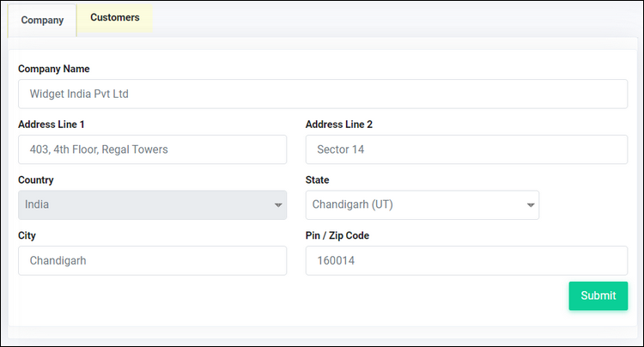Click the City field containing Chandigarh
The width and height of the screenshot is (644, 347).
pyautogui.click(x=152, y=261)
